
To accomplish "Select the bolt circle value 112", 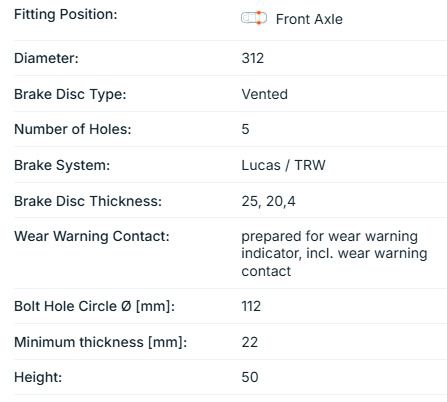I will point(251,306).
